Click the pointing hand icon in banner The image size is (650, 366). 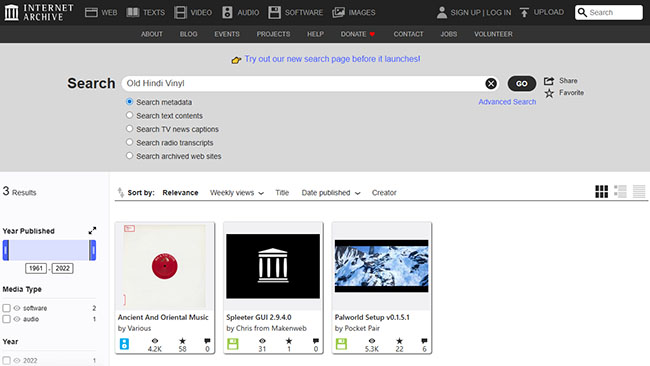pos(236,60)
